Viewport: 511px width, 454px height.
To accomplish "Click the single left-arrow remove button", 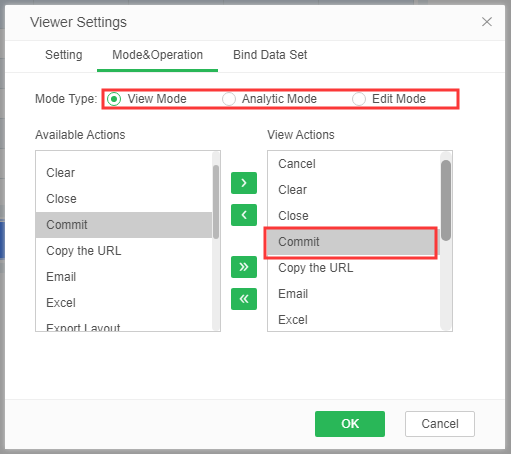I will [x=244, y=215].
